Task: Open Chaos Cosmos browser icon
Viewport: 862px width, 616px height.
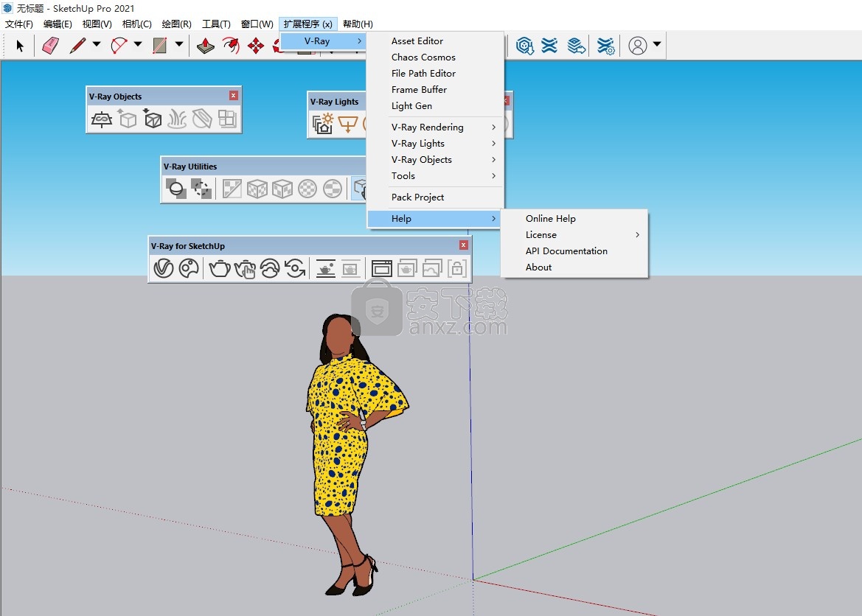Action: (189, 268)
